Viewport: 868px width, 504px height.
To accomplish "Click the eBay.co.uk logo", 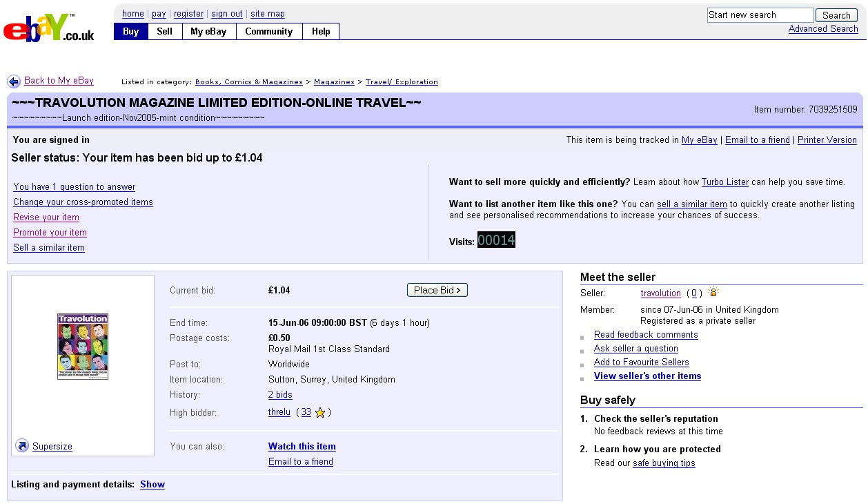I will click(x=49, y=28).
